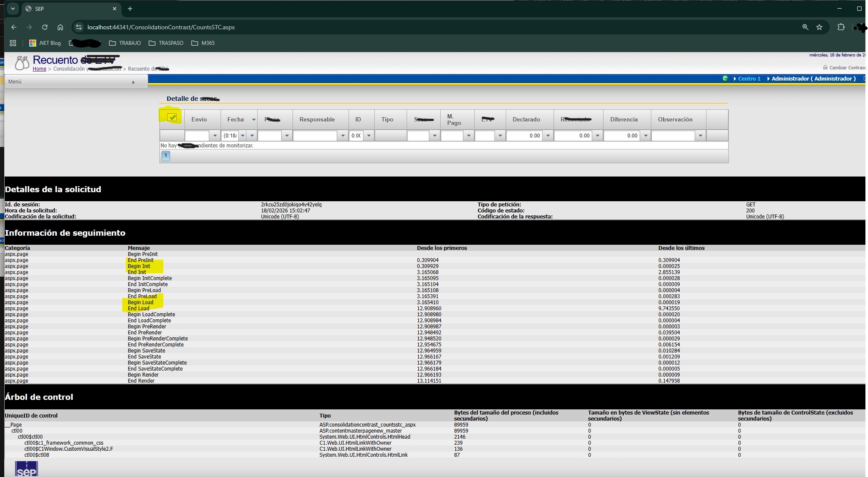Toggle the select-all checkbox in grid header
This screenshot has height=477, width=868.
click(x=172, y=117)
